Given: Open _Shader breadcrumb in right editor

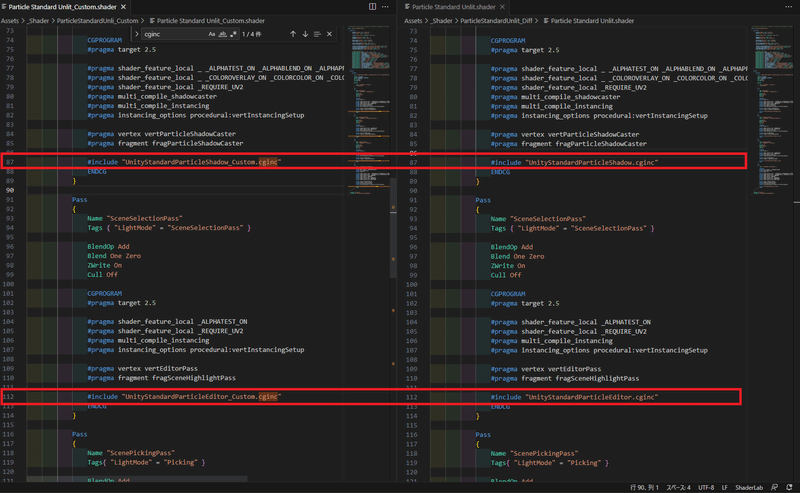Looking at the screenshot, I should [x=442, y=21].
